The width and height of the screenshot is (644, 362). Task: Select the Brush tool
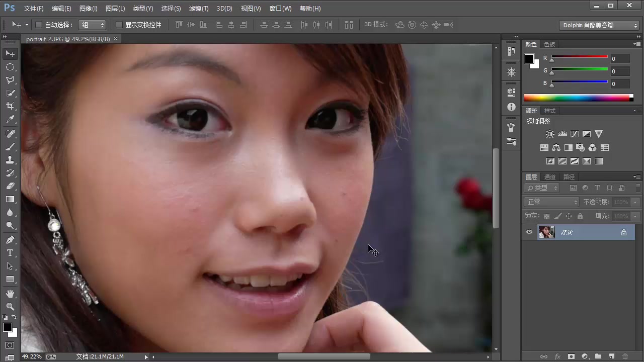(x=10, y=147)
